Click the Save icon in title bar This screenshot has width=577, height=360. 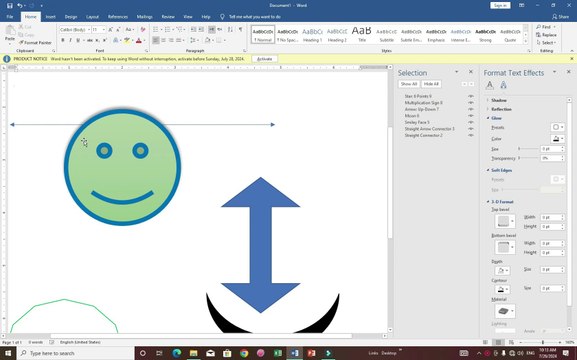[x=10, y=6]
